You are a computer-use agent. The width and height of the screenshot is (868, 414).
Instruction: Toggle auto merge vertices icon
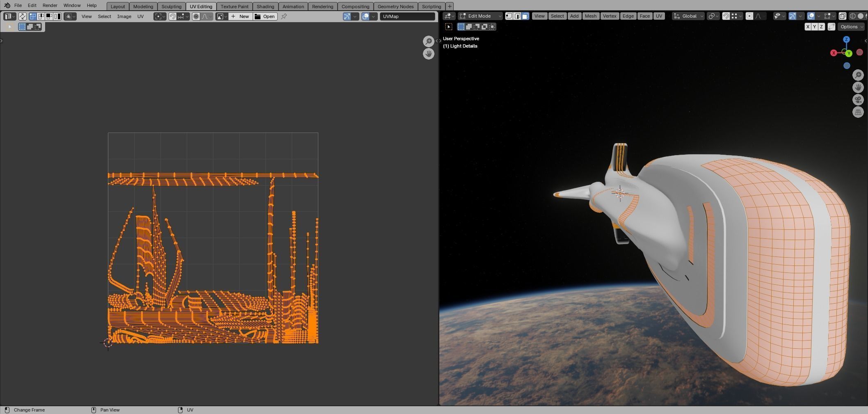[831, 27]
